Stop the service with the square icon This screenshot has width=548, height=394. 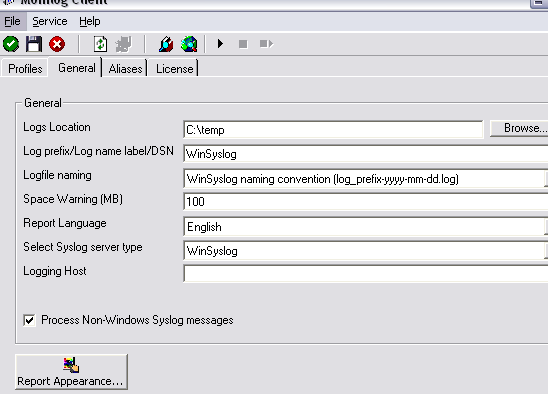[x=243, y=44]
